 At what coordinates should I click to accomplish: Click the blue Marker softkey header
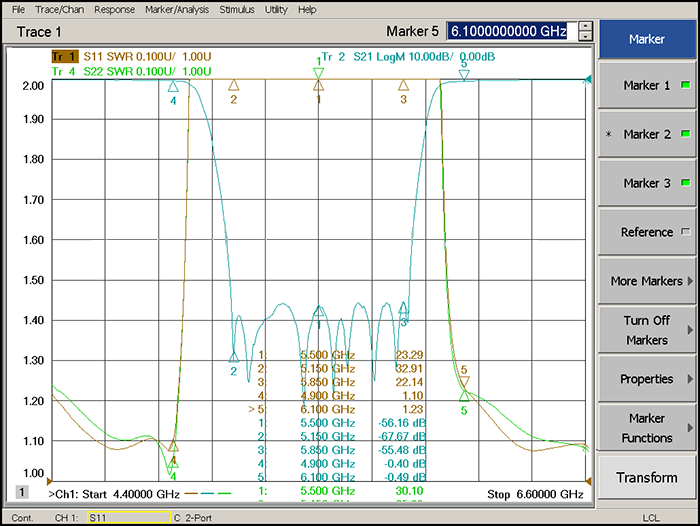pos(647,39)
